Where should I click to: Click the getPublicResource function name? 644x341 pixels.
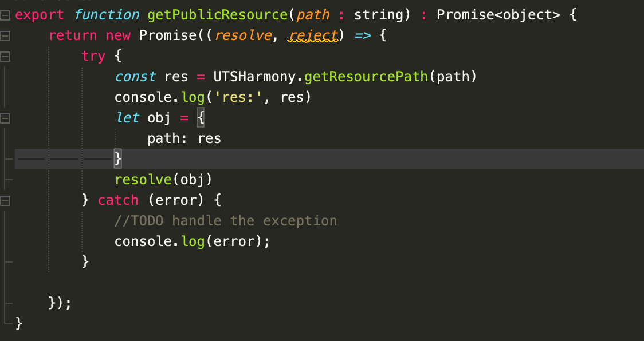(x=218, y=15)
